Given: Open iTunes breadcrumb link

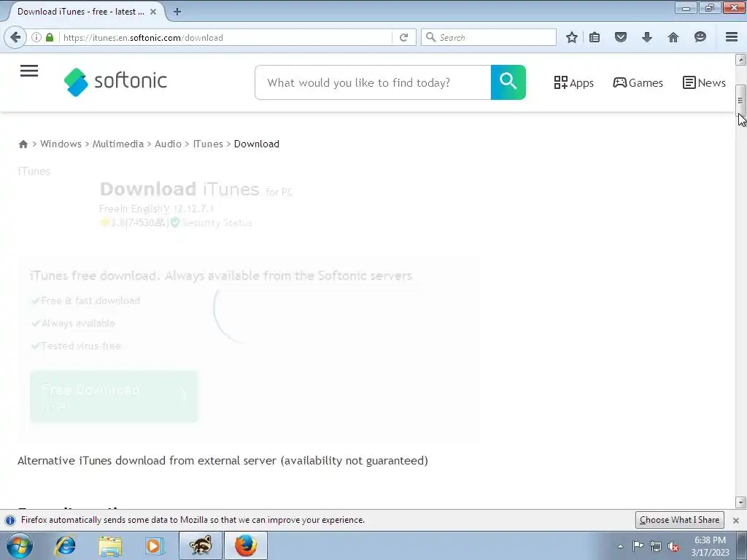Looking at the screenshot, I should [208, 144].
